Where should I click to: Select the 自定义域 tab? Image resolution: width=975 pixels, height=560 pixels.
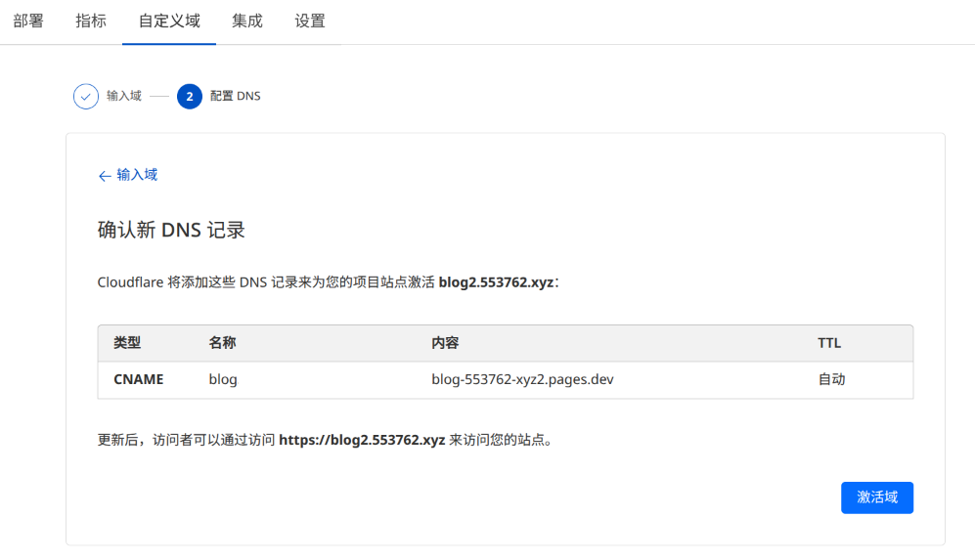point(169,21)
